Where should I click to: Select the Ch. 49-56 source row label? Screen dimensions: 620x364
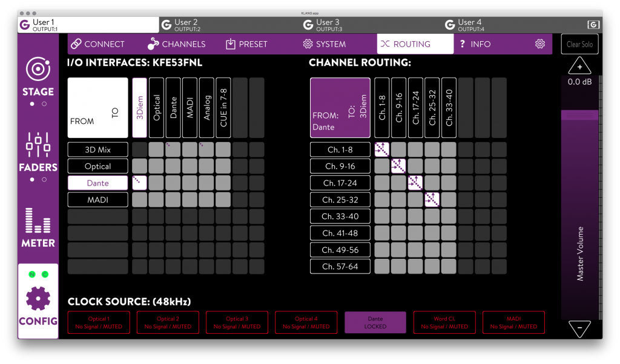pyautogui.click(x=340, y=250)
